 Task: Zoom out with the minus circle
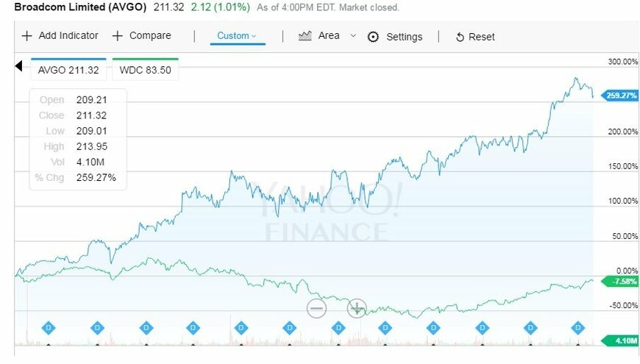point(316,308)
